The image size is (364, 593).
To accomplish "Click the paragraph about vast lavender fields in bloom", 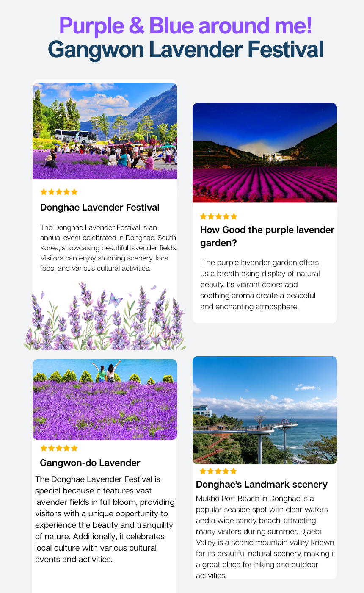I will pos(105,519).
